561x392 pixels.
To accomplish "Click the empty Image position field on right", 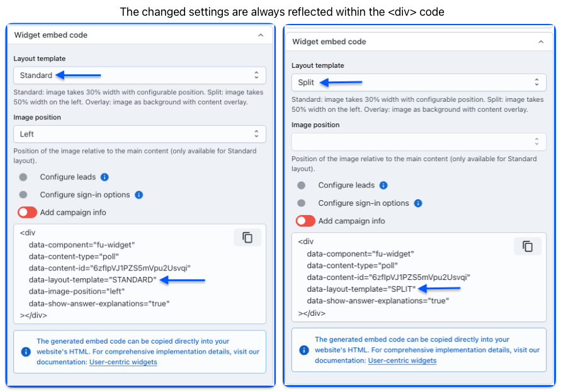I will click(x=418, y=142).
